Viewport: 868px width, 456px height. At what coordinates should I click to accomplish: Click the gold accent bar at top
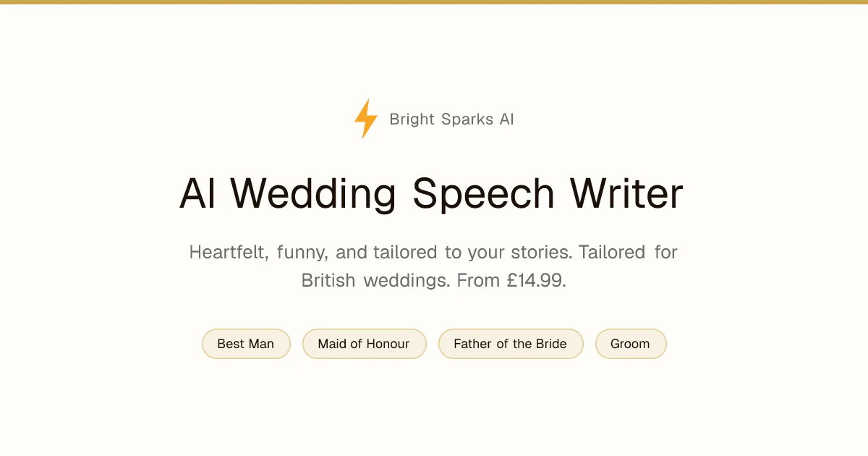click(x=434, y=3)
